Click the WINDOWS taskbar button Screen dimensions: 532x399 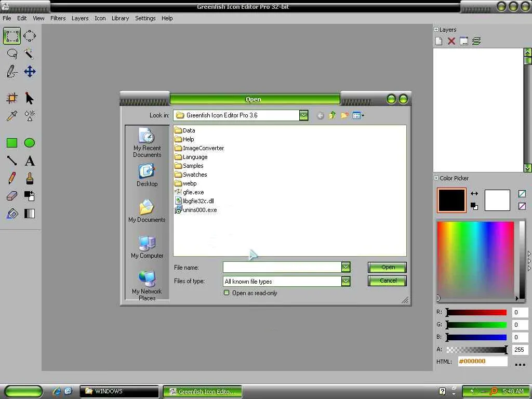pos(119,391)
